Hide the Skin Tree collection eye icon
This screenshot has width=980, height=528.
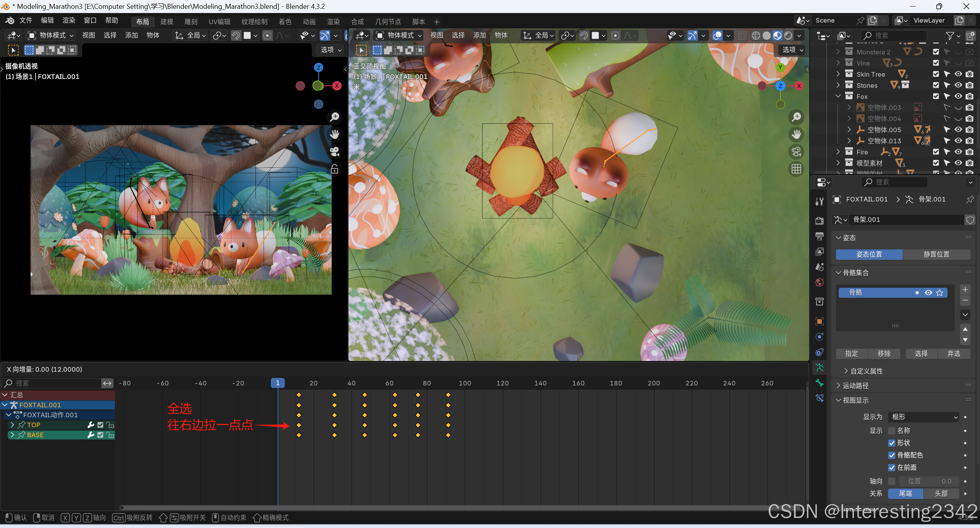point(958,74)
